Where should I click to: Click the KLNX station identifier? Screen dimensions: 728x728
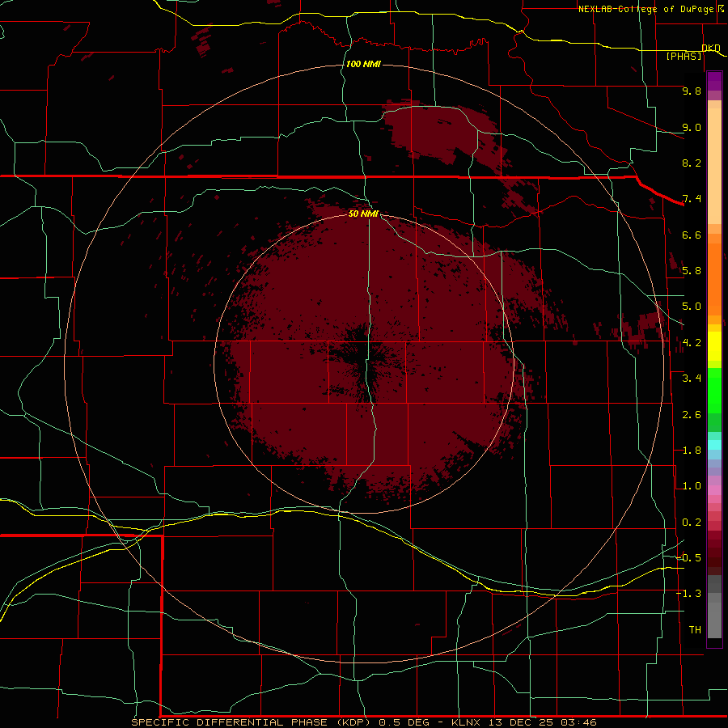click(466, 722)
